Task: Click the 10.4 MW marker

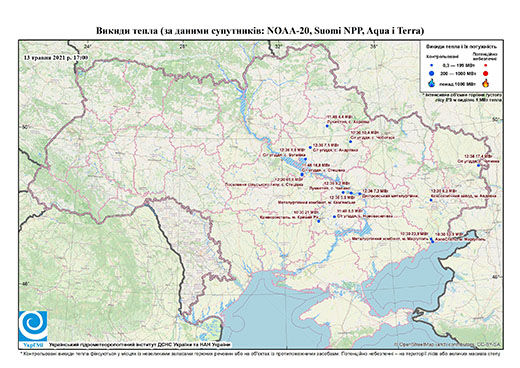Action: pyautogui.click(x=350, y=142)
